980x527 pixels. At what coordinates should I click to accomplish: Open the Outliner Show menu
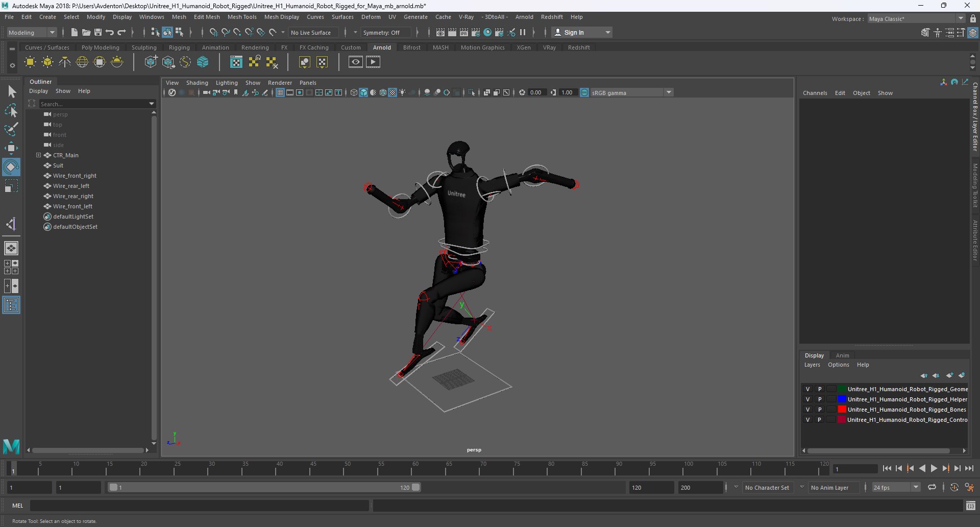coord(63,91)
